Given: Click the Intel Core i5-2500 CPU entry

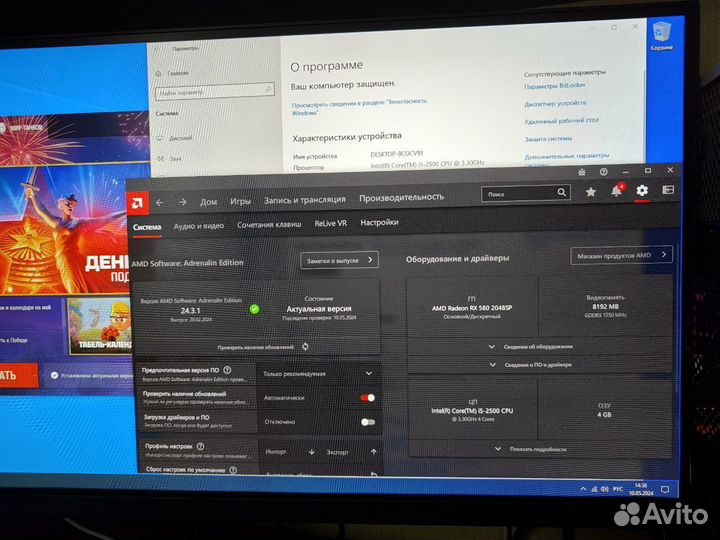Looking at the screenshot, I should (x=472, y=411).
